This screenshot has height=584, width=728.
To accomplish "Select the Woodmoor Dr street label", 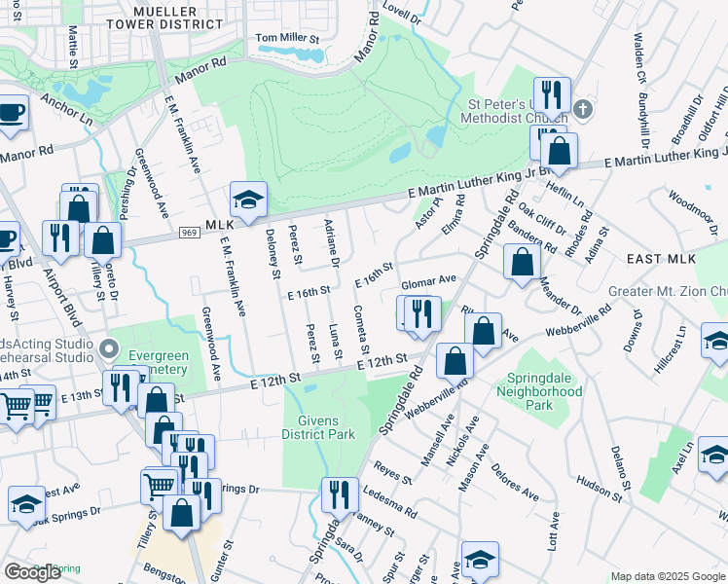I will [693, 212].
